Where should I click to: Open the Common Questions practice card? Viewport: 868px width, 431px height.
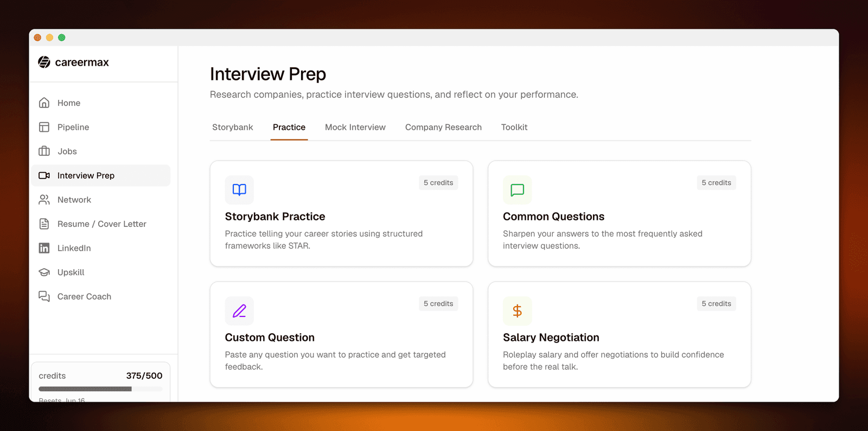point(620,213)
